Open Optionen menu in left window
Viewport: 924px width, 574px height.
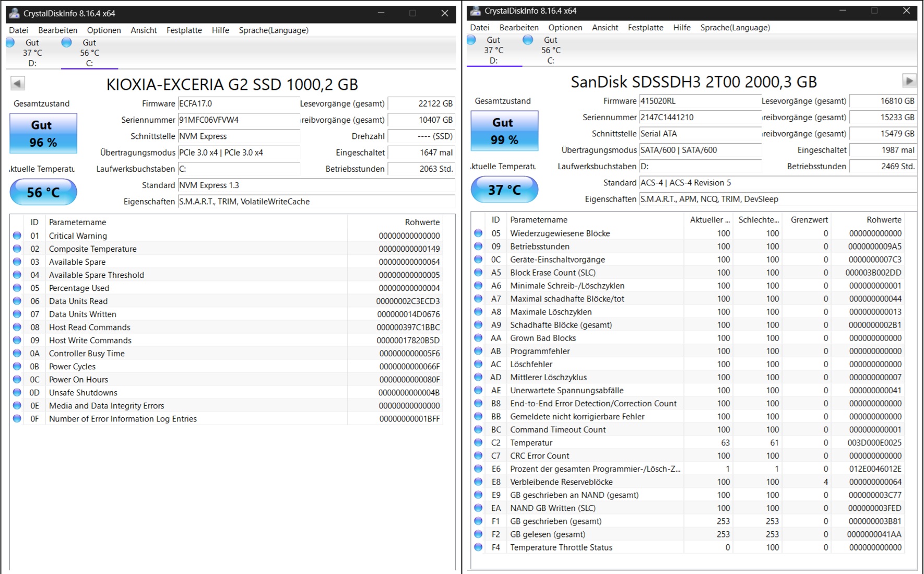[104, 30]
